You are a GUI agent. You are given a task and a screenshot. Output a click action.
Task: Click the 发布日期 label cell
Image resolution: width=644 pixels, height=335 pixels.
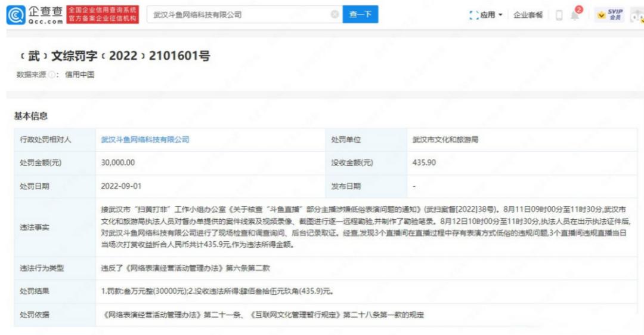[x=366, y=186]
